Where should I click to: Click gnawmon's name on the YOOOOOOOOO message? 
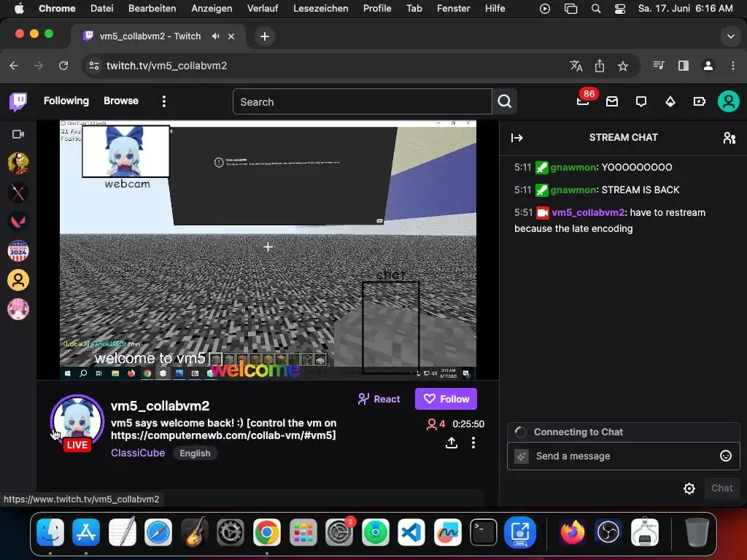pyautogui.click(x=573, y=167)
